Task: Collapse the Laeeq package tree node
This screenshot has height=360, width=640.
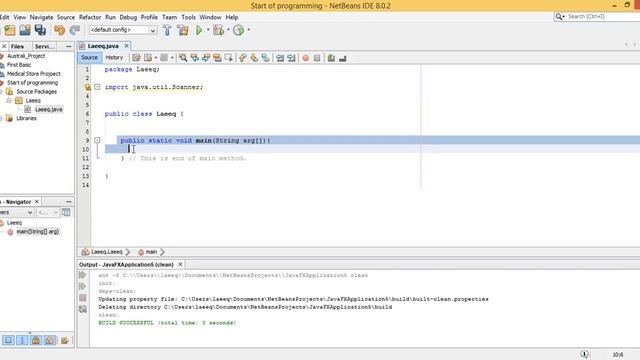Action: coord(9,100)
